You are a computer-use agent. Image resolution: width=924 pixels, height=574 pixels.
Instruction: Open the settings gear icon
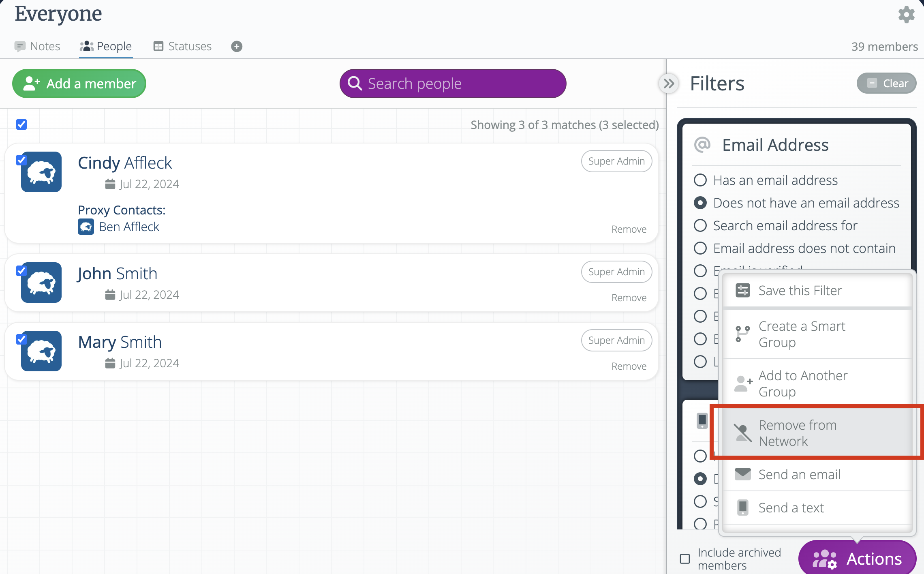tap(906, 15)
